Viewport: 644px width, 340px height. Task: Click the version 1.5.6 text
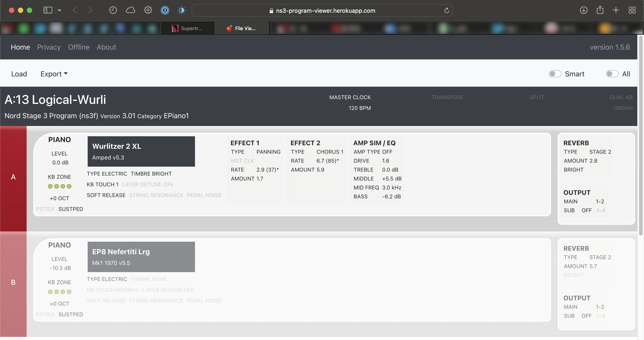click(610, 47)
